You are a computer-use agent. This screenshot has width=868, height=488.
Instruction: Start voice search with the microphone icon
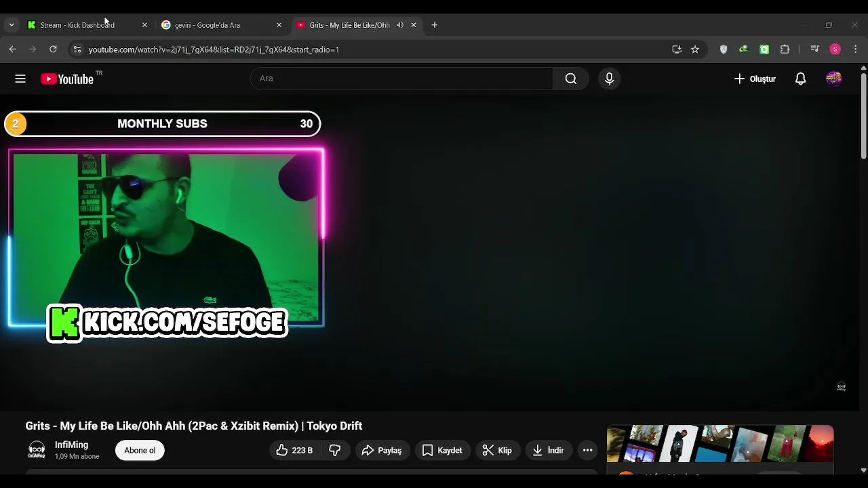609,79
